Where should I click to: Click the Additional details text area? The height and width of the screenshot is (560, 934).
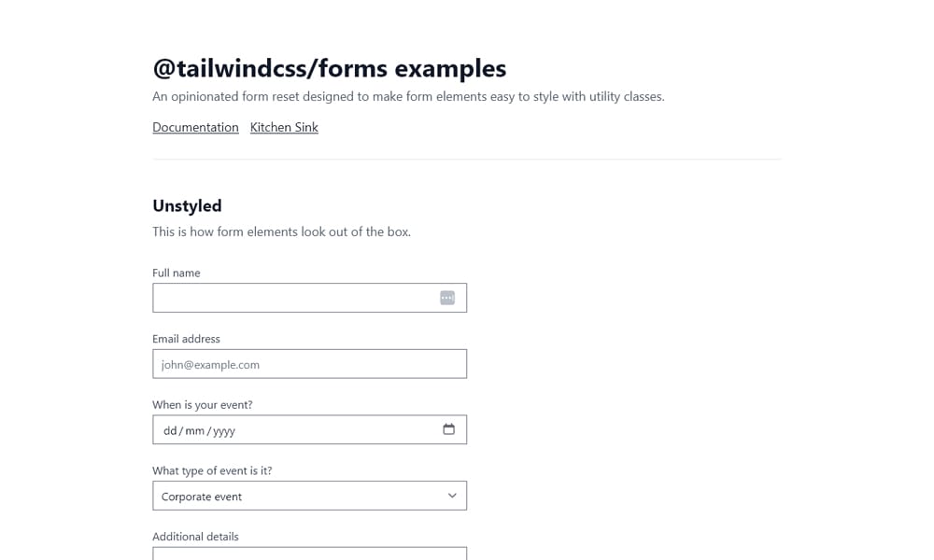pos(309,554)
